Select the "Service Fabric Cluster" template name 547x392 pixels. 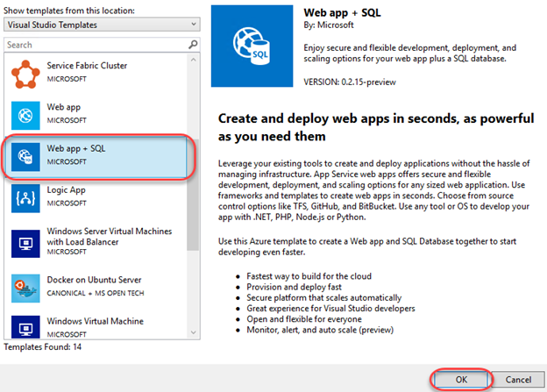click(x=87, y=66)
